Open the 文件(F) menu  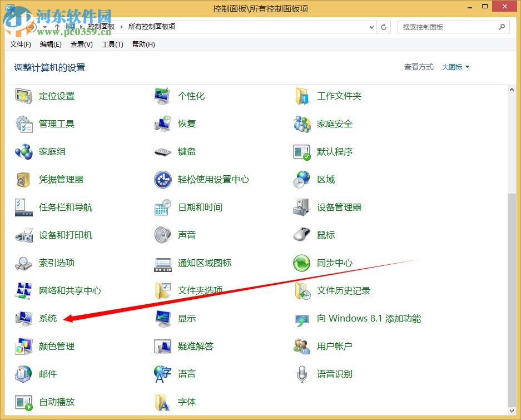coord(21,45)
